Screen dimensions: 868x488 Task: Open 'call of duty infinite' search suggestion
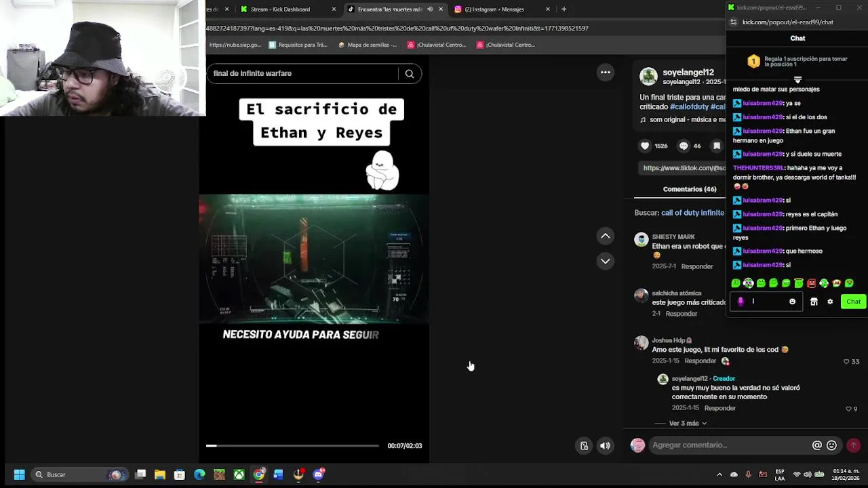692,213
